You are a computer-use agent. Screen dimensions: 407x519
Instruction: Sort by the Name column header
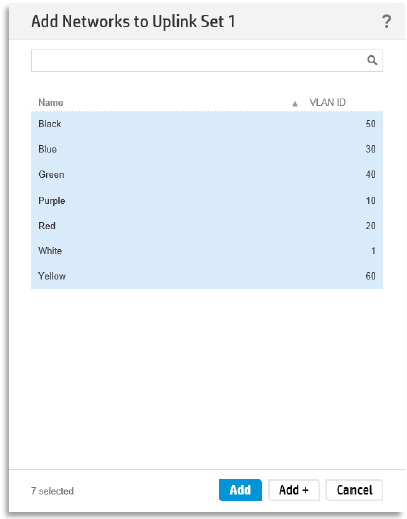click(51, 103)
